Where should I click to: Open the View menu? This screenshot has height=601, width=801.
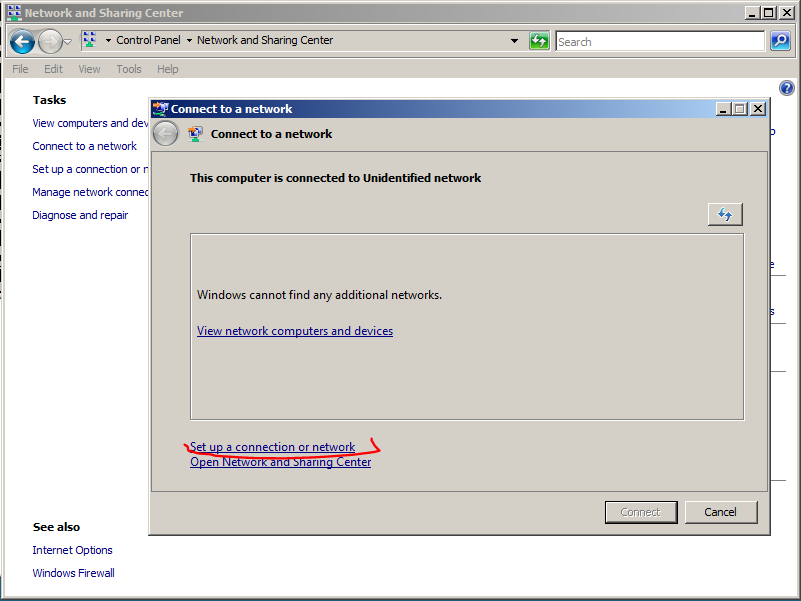[89, 69]
